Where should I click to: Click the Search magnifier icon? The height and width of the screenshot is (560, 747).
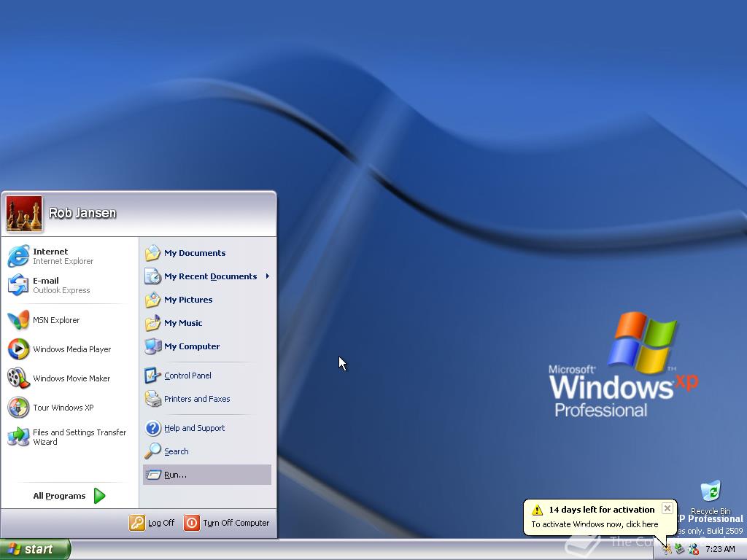click(x=153, y=451)
